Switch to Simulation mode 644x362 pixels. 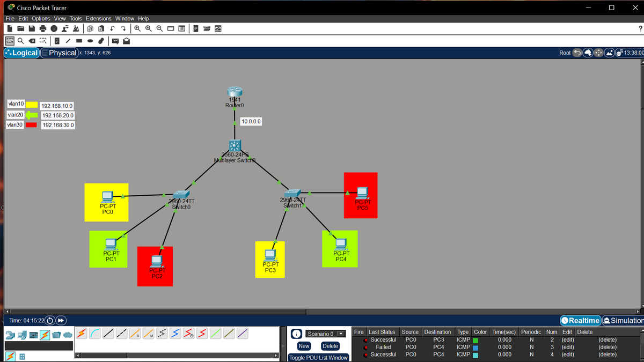click(x=623, y=320)
